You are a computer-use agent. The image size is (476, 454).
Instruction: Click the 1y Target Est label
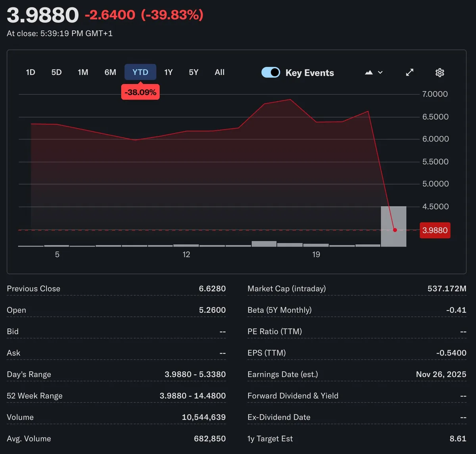pos(270,439)
